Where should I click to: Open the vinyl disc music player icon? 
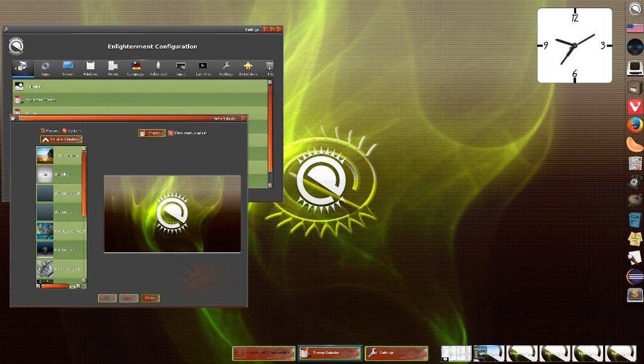pos(635,47)
